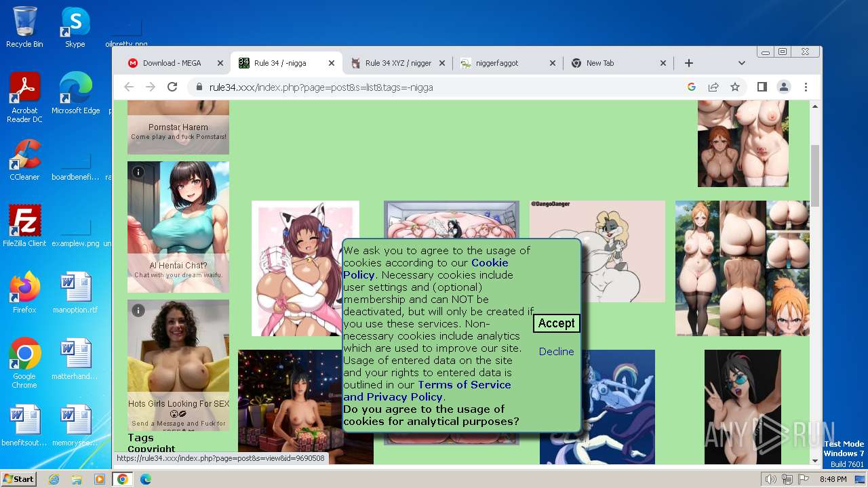
Task: Open the tab search chevron
Action: coord(742,63)
